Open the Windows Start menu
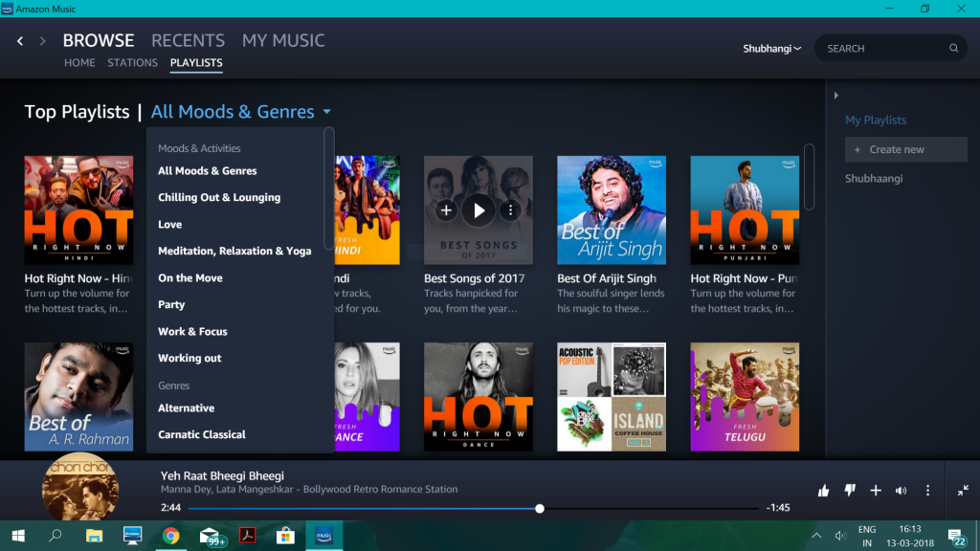This screenshot has width=980, height=551. [x=18, y=536]
